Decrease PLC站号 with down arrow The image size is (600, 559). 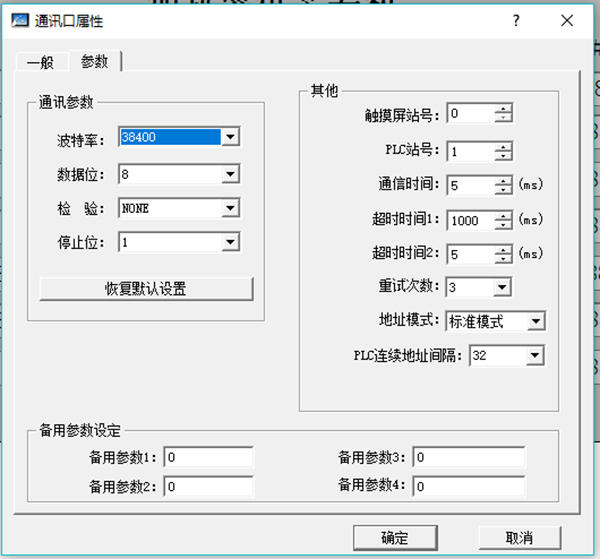pyautogui.click(x=503, y=157)
